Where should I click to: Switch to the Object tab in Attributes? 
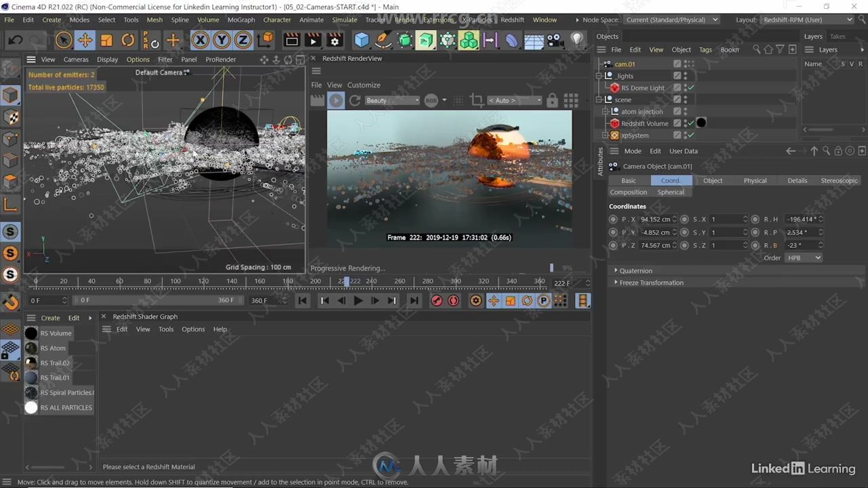[x=713, y=180]
